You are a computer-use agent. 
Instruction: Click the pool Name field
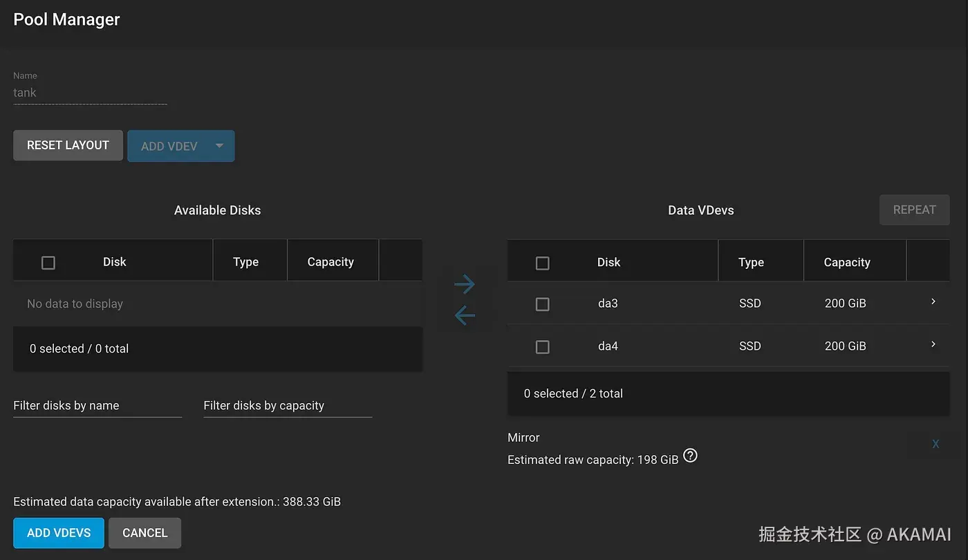pyautogui.click(x=90, y=93)
